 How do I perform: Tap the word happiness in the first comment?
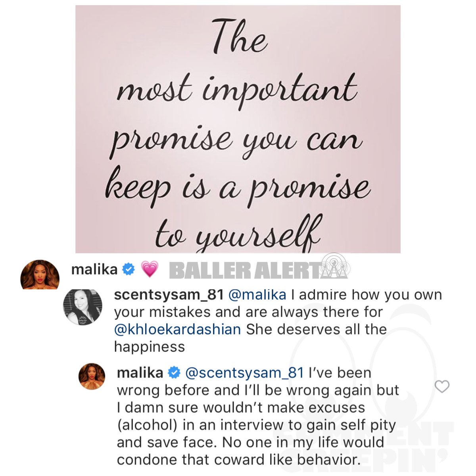pos(150,347)
